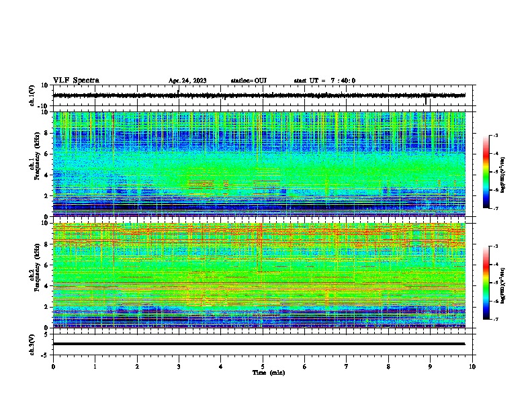Image resolution: width=532 pixels, height=411 pixels.
Task: Click the '6' tick on ch.2 frequency axis
Action: (x=46, y=265)
